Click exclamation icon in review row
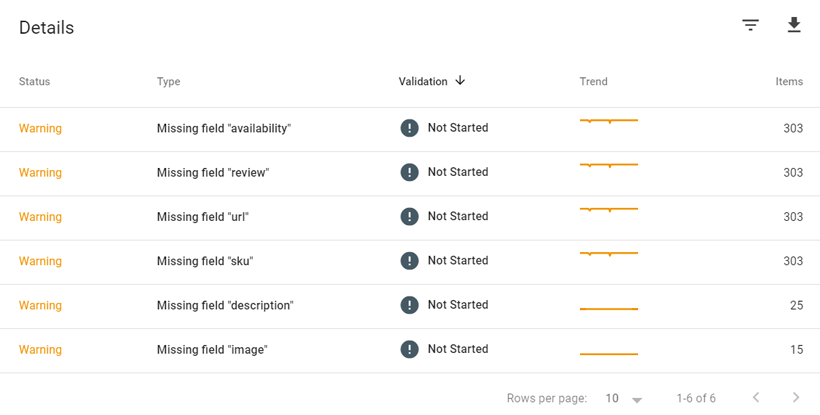Viewport: 820px width, 415px height. point(409,172)
